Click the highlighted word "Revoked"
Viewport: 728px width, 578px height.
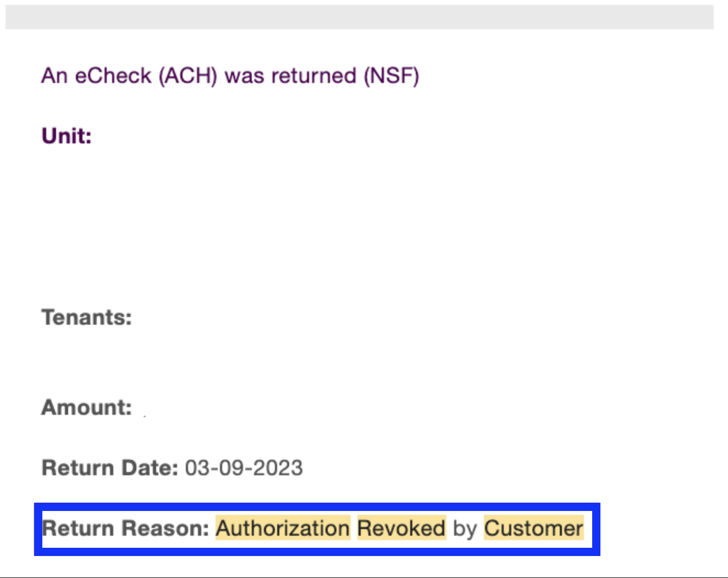tap(401, 528)
